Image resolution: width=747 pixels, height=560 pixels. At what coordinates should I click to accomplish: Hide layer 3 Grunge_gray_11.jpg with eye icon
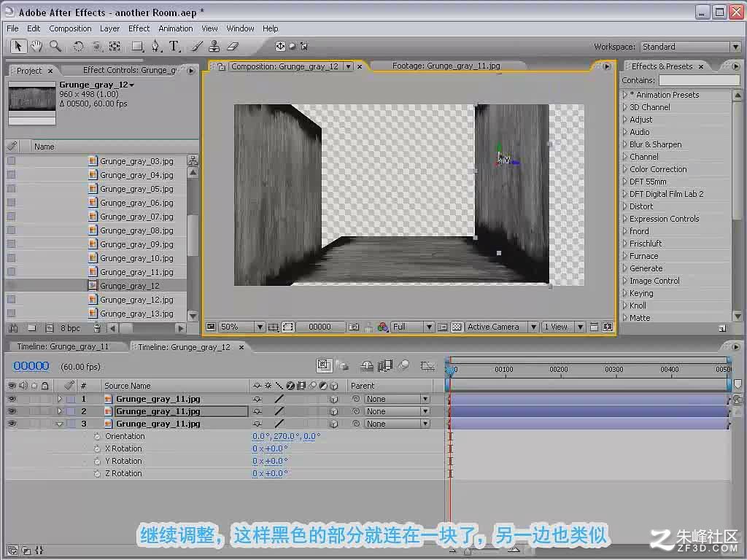point(12,424)
